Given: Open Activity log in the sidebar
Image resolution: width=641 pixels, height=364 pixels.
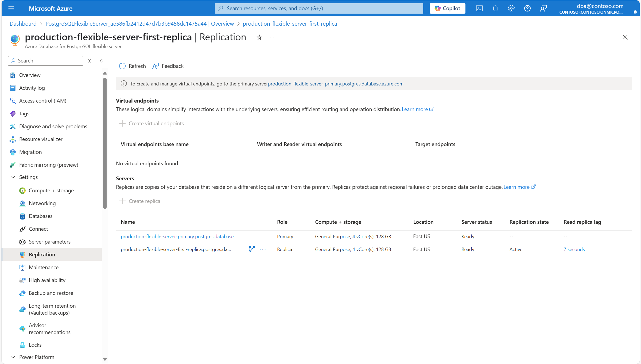Looking at the screenshot, I should click(32, 88).
